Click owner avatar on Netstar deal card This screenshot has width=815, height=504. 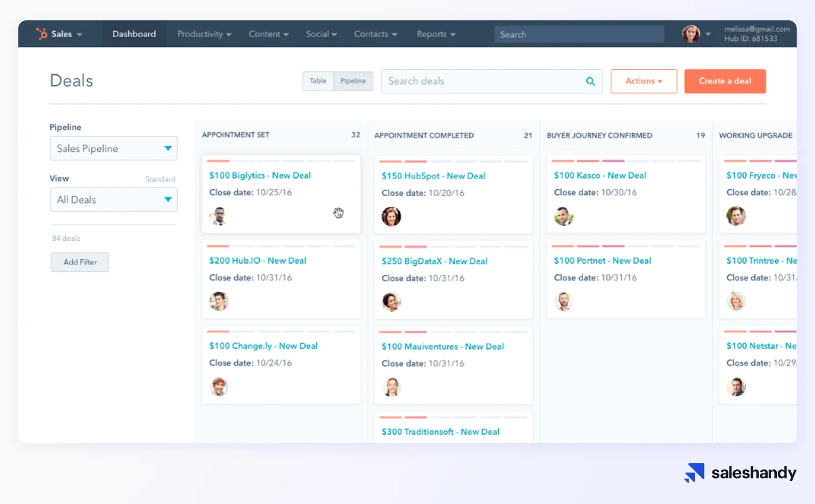[x=736, y=387]
